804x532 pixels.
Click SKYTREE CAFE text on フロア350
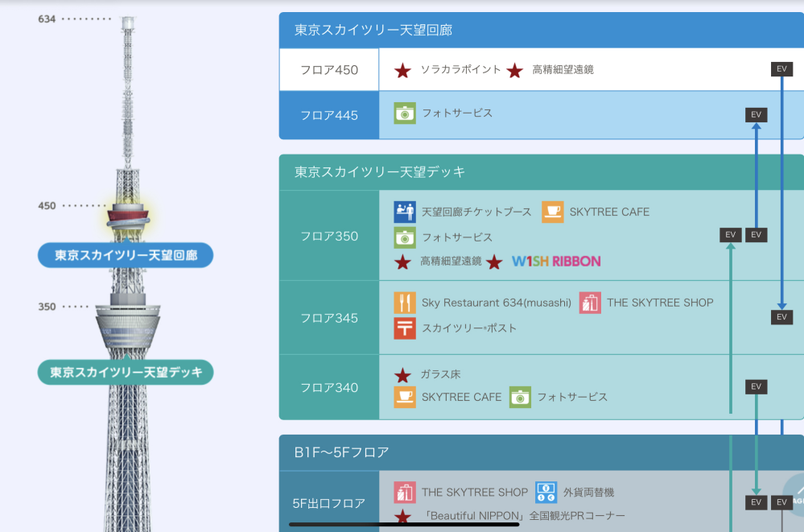[609, 212]
